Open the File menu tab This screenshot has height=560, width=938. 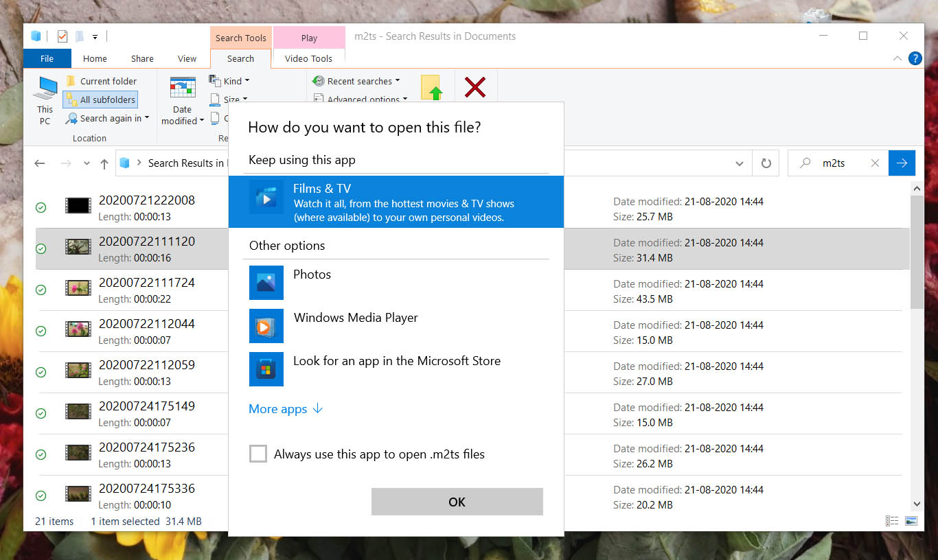(x=47, y=58)
